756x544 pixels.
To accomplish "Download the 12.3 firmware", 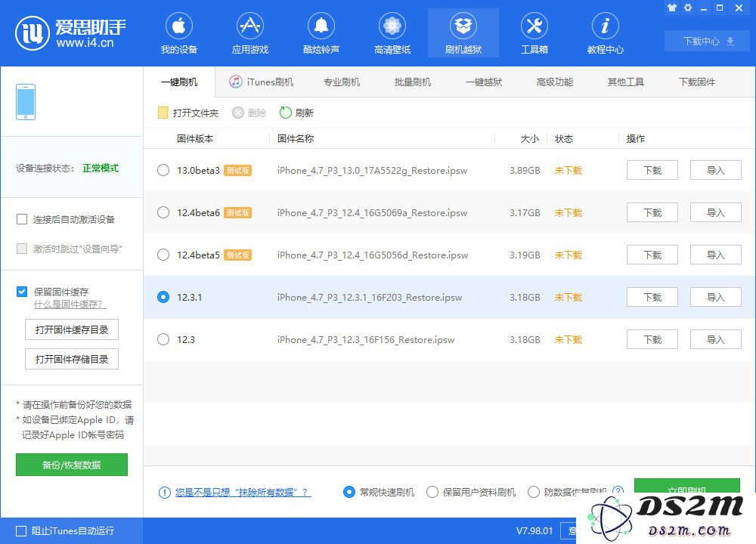I will tap(652, 340).
